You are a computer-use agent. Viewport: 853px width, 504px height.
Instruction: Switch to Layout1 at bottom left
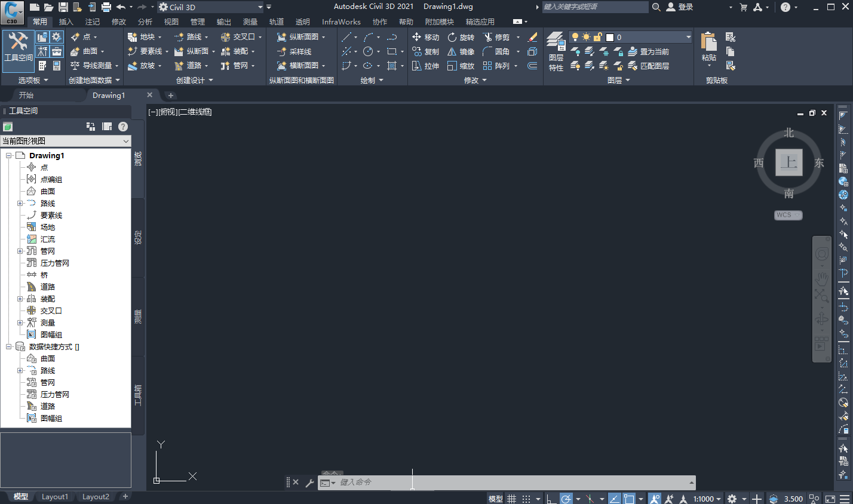pyautogui.click(x=55, y=496)
